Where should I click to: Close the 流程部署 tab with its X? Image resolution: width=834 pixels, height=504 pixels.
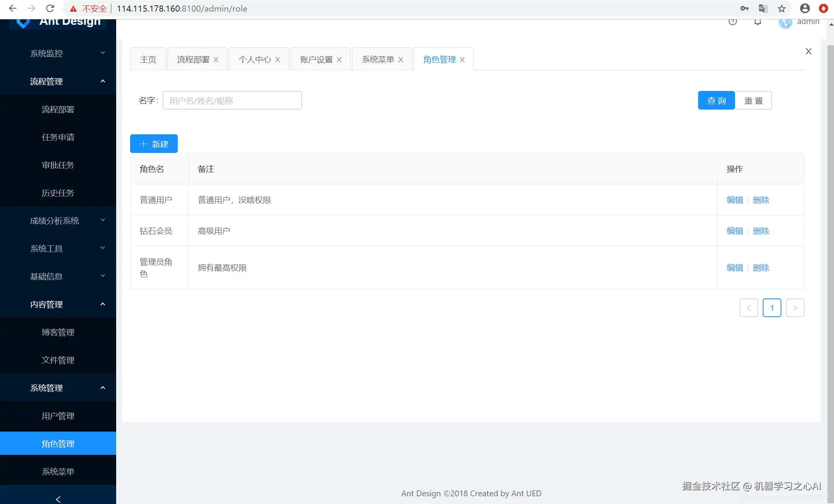click(x=216, y=60)
